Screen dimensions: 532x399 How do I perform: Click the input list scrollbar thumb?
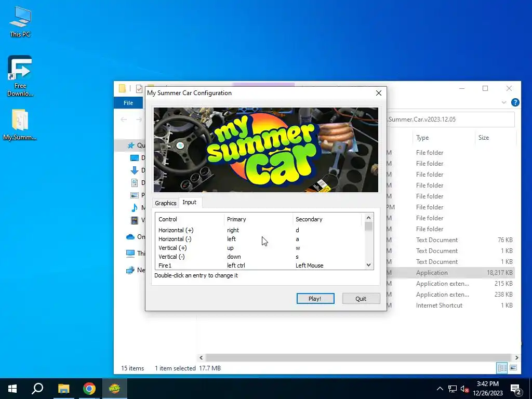(x=368, y=227)
